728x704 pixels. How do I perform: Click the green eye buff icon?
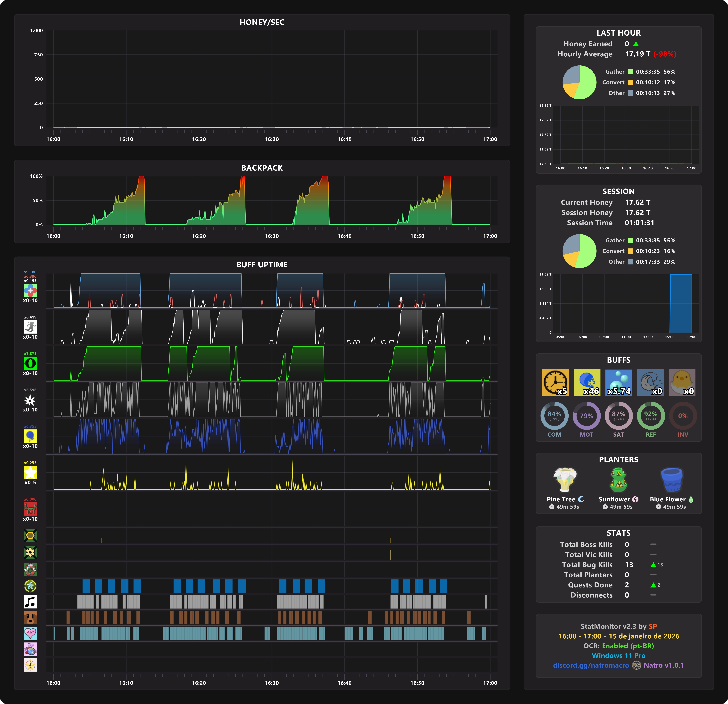tap(30, 363)
